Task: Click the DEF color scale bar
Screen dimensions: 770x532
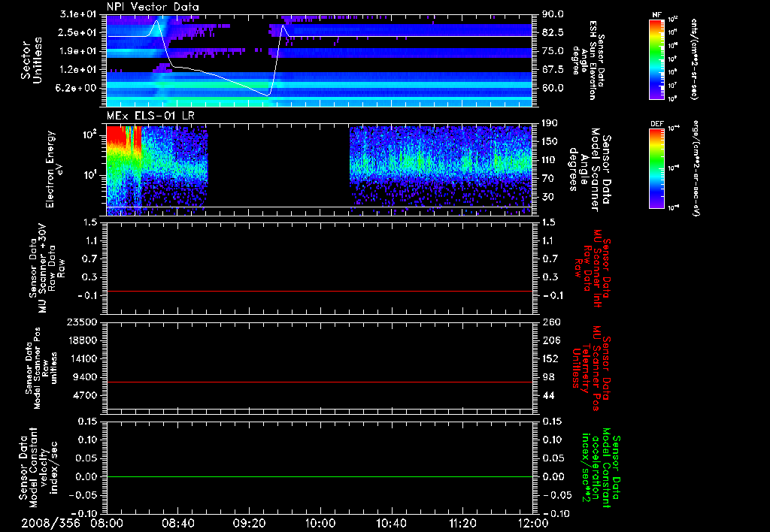Action: pos(657,168)
